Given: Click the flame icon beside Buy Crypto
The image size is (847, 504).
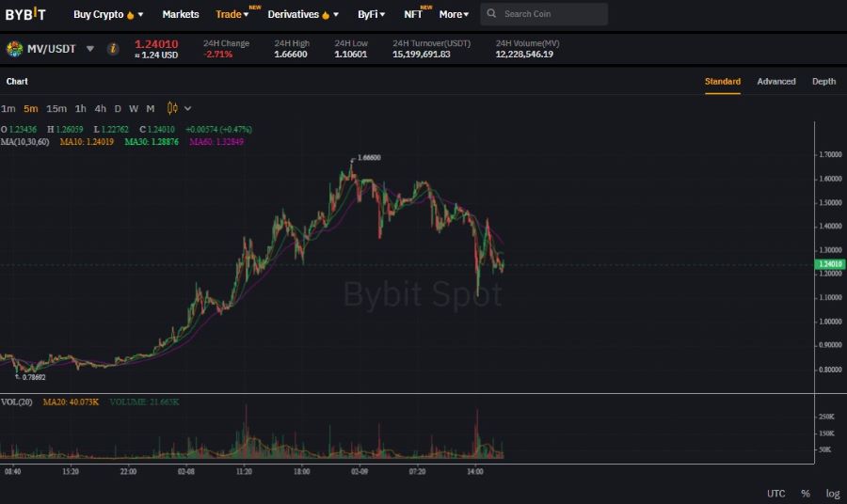Looking at the screenshot, I should (x=130, y=15).
